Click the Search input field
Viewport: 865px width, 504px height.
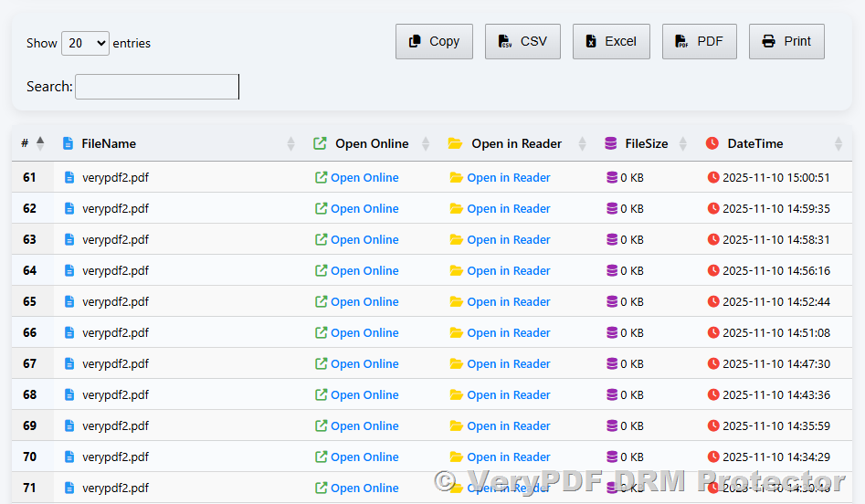click(157, 87)
